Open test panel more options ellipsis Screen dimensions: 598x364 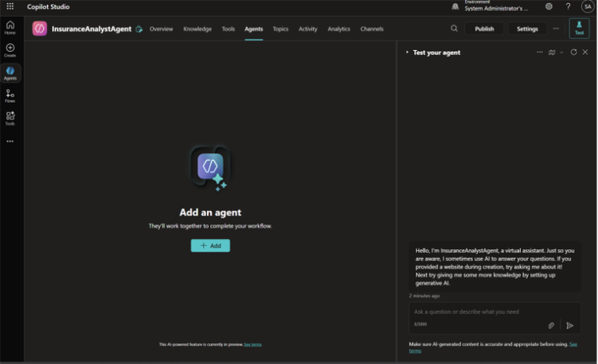539,53
